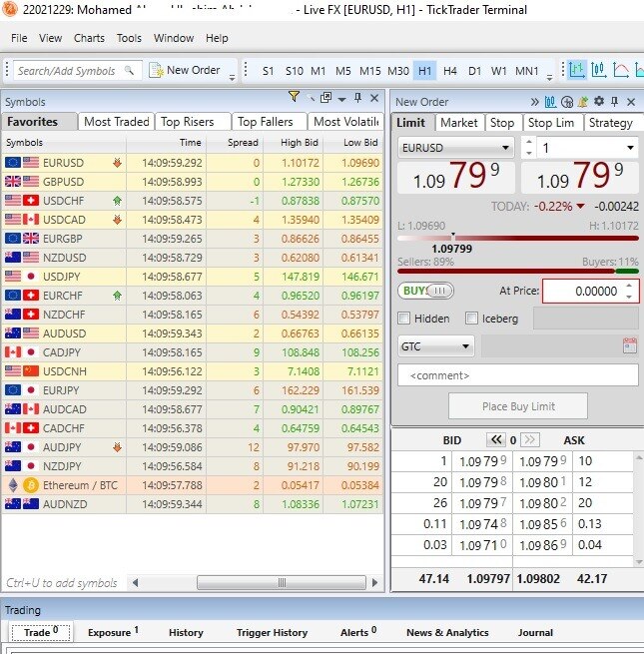The width and height of the screenshot is (644, 654).
Task: Click Place Buy Limit button
Action: [x=518, y=405]
